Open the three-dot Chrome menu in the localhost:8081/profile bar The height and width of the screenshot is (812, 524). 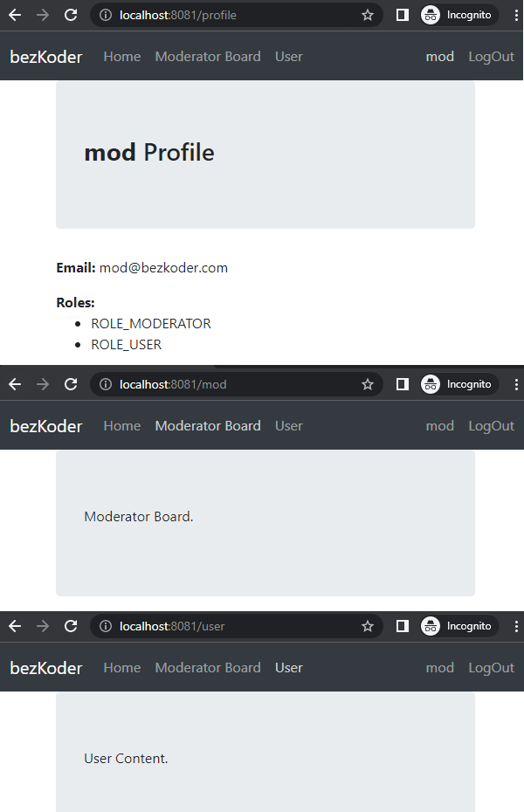point(516,15)
